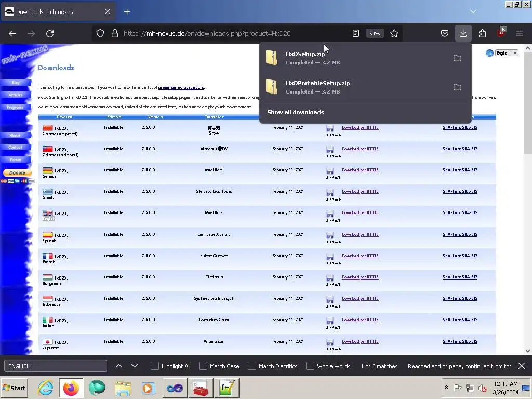Screen dimensions: 532x399
Task: Jump to previous find match
Action: point(119,366)
